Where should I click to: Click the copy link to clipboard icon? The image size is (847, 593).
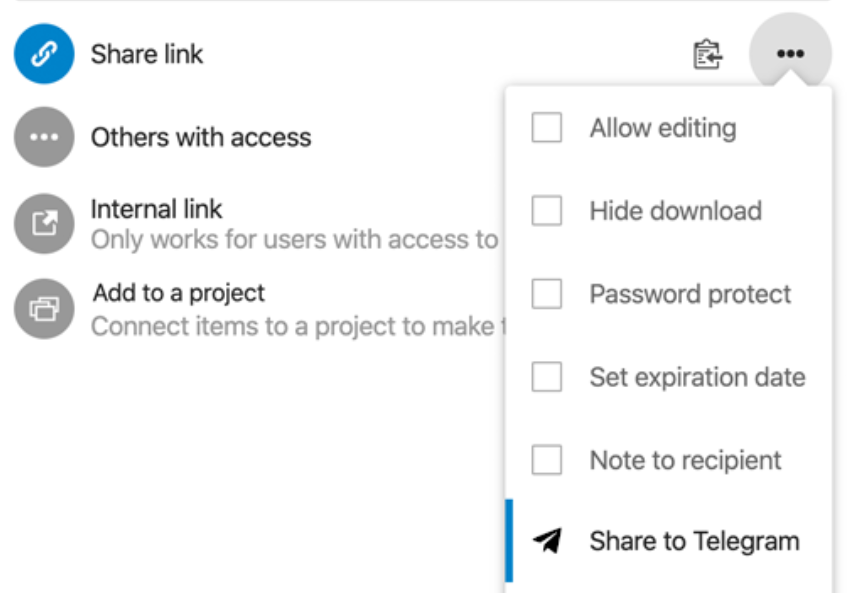tap(706, 55)
